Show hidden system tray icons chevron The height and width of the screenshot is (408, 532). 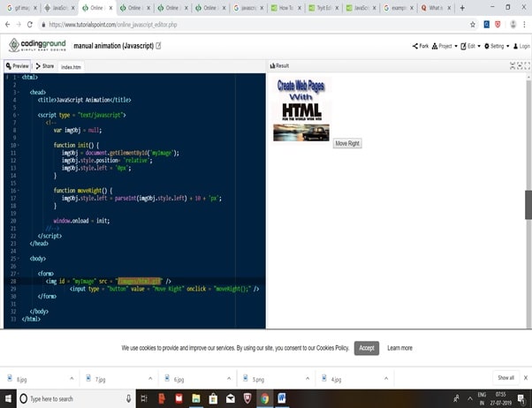(470, 399)
